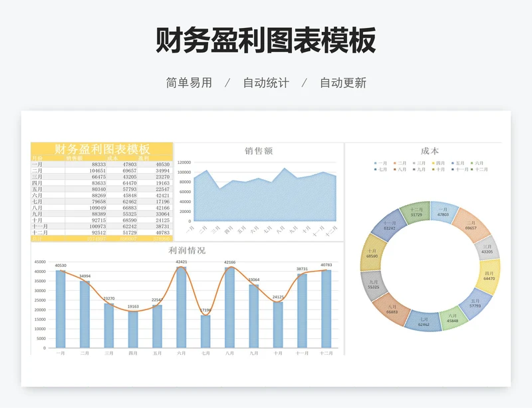Select the 成本 column header in table
The width and height of the screenshot is (532, 408).
coord(112,158)
